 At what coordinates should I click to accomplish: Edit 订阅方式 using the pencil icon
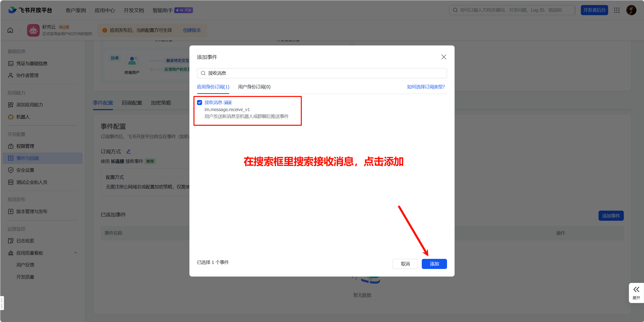coord(129,151)
